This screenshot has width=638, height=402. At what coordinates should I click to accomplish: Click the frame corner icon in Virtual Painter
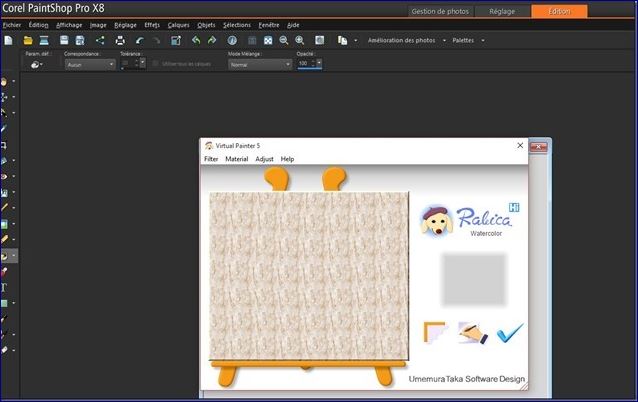click(x=435, y=332)
